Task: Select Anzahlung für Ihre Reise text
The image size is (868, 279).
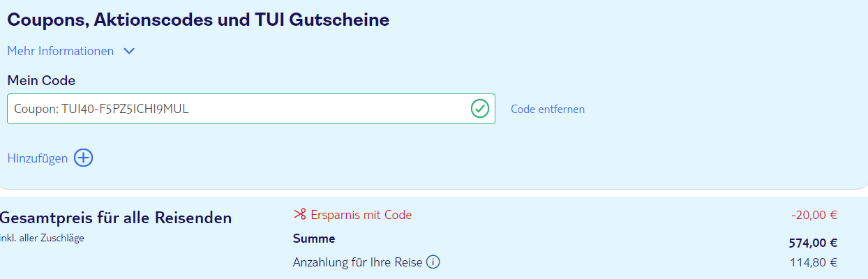Action: click(358, 262)
